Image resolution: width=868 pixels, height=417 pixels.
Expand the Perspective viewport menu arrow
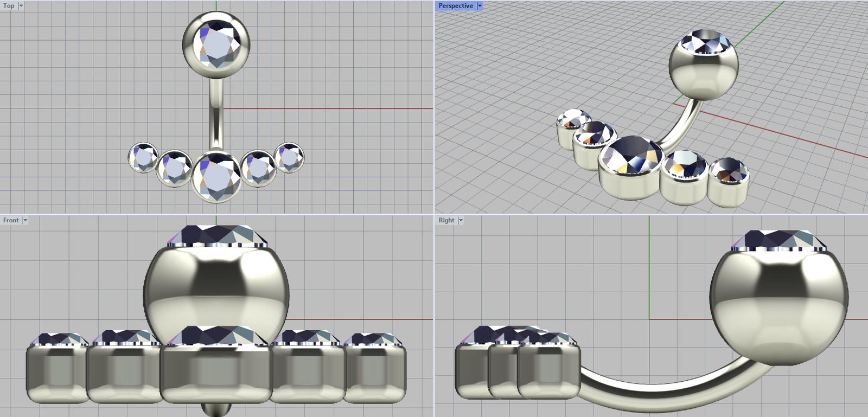(x=480, y=6)
